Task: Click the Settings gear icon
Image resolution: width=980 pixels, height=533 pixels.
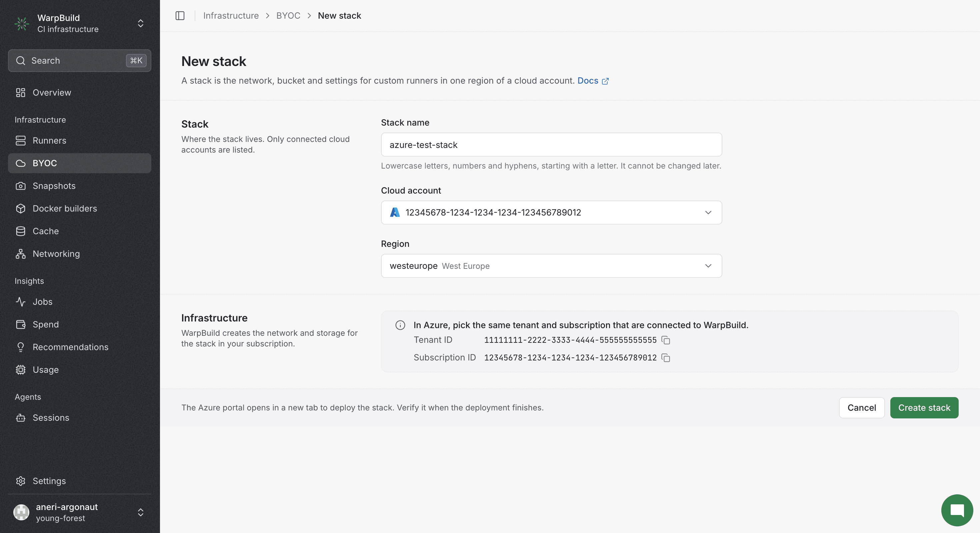Action: pos(21,481)
